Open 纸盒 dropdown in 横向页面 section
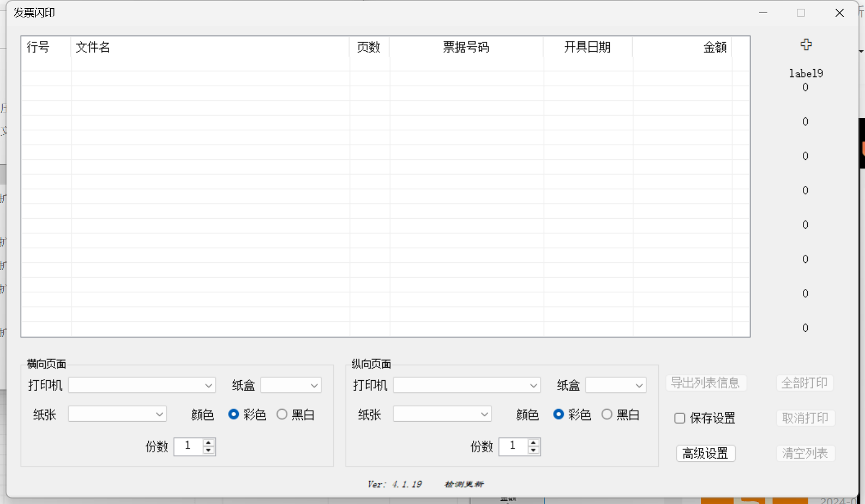 [291, 386]
